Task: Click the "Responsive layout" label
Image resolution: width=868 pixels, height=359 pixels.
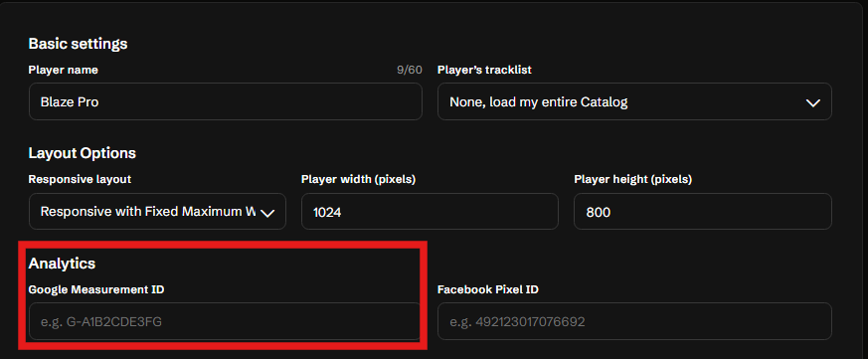Action: (x=80, y=179)
